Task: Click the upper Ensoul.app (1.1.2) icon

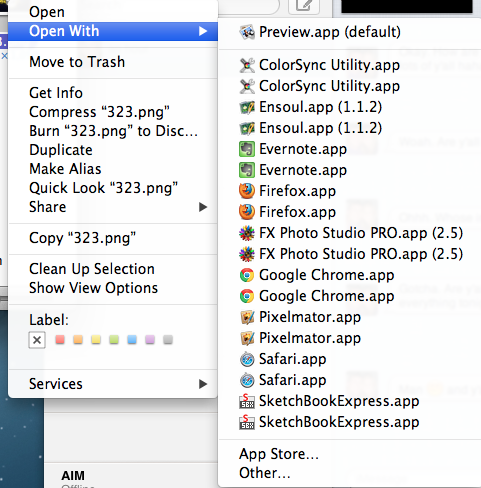Action: click(x=247, y=107)
